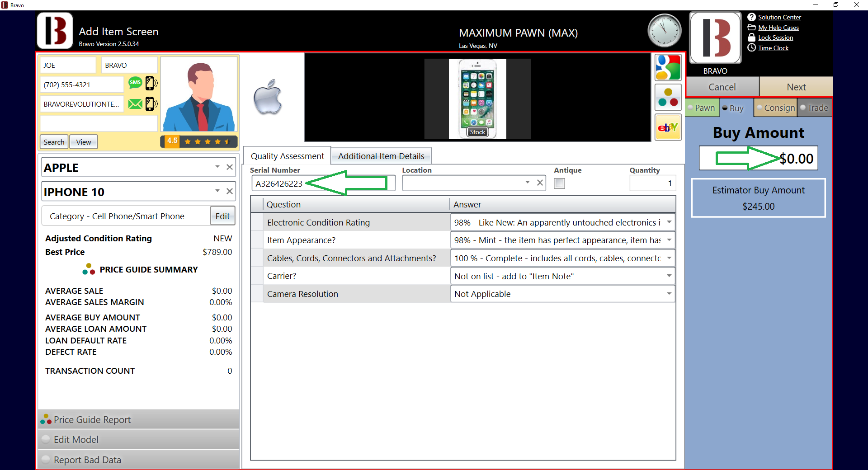Click the Answer column header
Image resolution: width=868 pixels, height=470 pixels.
coord(562,204)
